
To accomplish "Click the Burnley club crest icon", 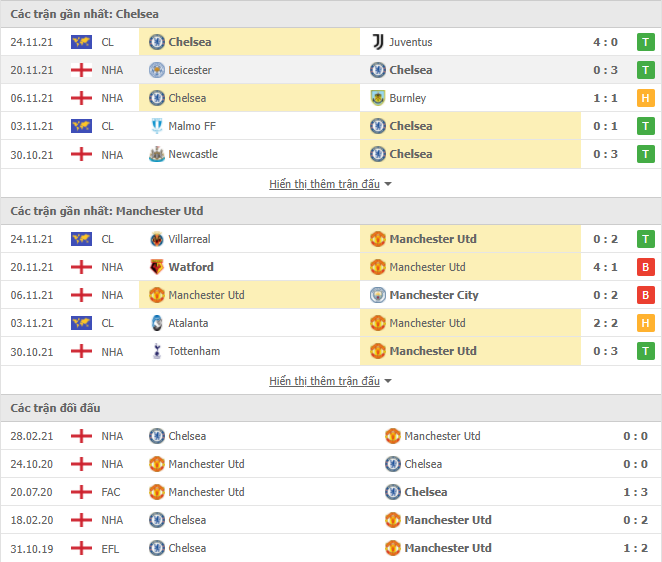I will point(378,98).
